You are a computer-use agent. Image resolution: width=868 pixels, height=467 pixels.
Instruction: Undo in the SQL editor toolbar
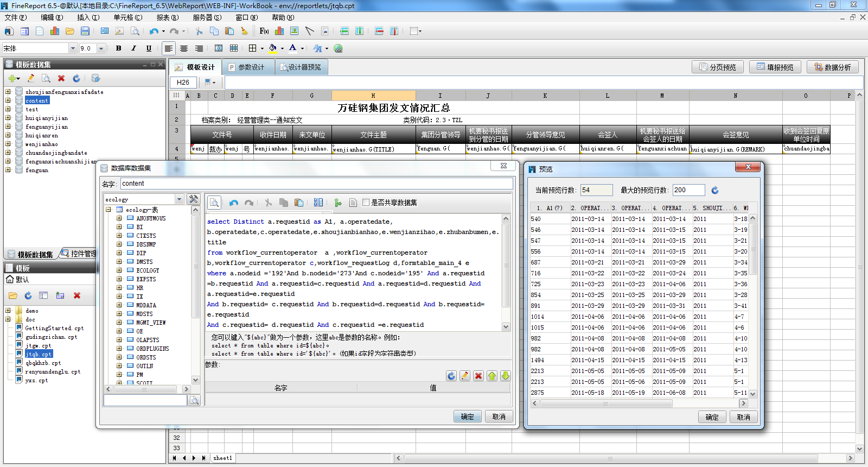234,203
